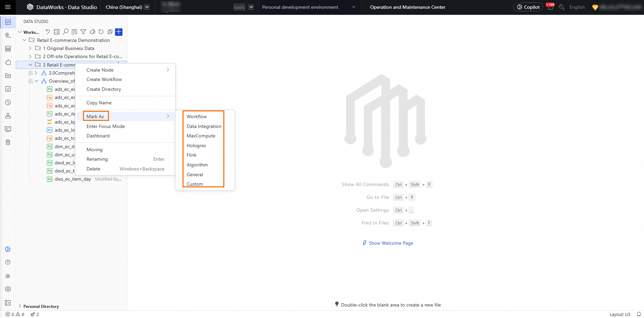This screenshot has width=644, height=318.
Task: Collapse all folders with the stacked-squares icon
Action: coord(110,32)
